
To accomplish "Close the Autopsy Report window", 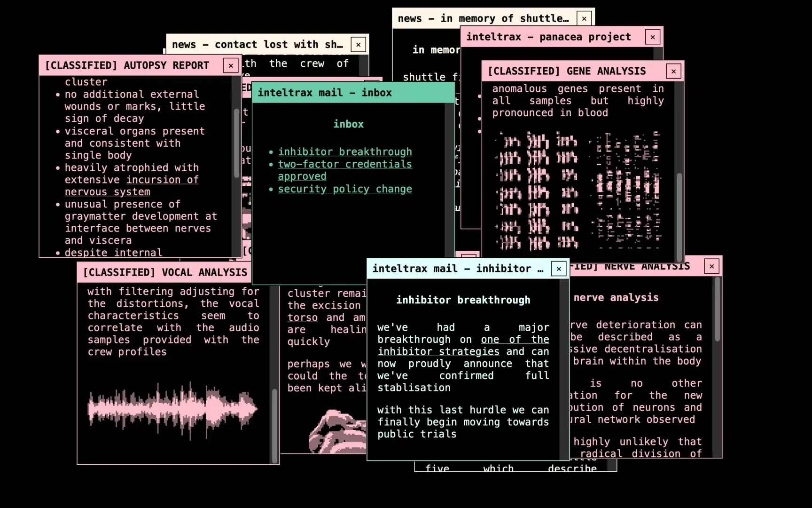I will (231, 66).
